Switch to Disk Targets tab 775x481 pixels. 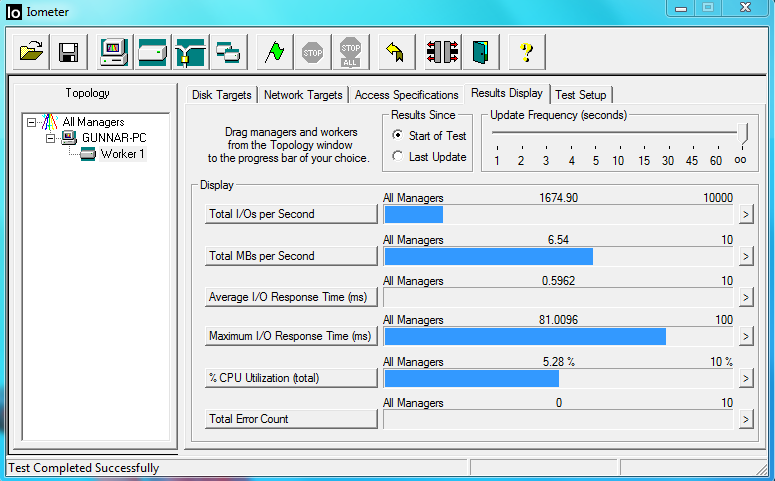pyautogui.click(x=221, y=95)
